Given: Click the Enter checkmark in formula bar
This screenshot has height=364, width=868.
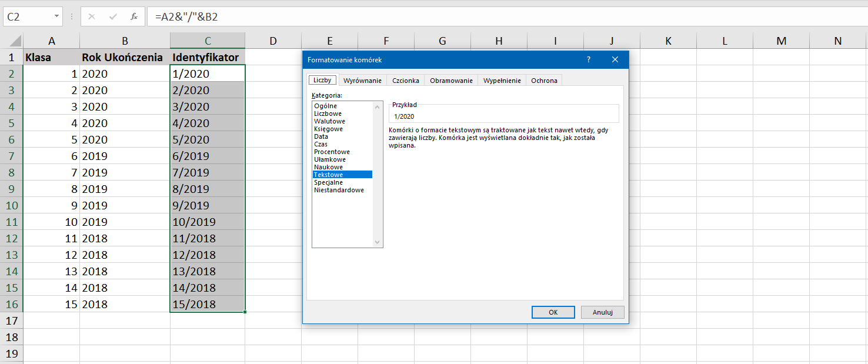Looking at the screenshot, I should (x=113, y=16).
